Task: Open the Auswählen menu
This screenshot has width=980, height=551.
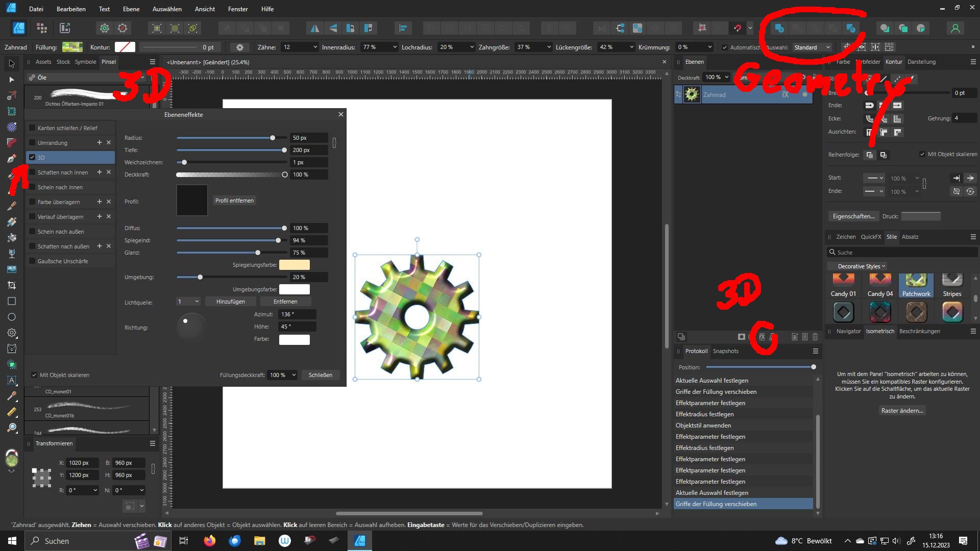Action: pyautogui.click(x=167, y=9)
